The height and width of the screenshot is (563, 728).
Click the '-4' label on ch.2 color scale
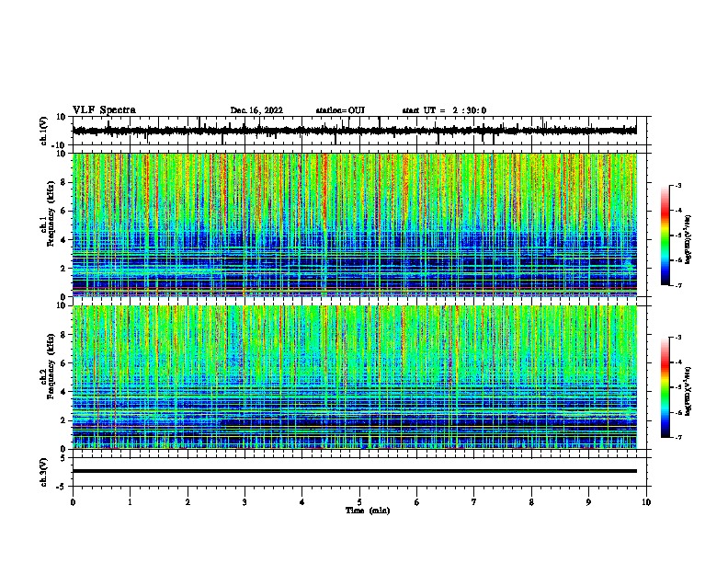678,362
